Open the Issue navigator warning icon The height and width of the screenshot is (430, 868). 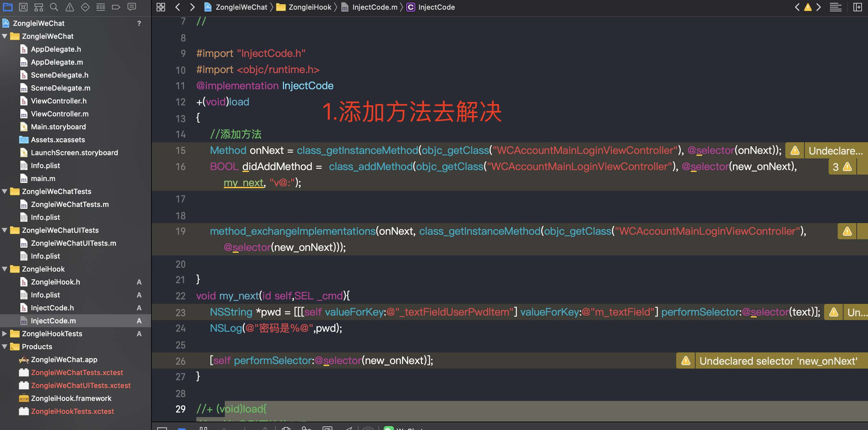coord(69,7)
